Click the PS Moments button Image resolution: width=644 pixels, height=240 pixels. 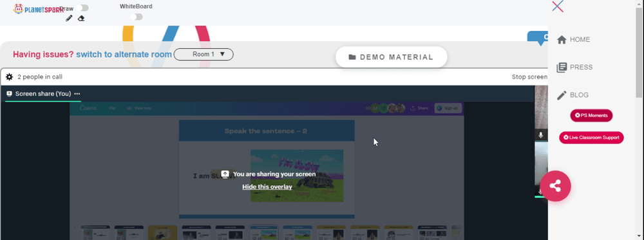click(591, 115)
